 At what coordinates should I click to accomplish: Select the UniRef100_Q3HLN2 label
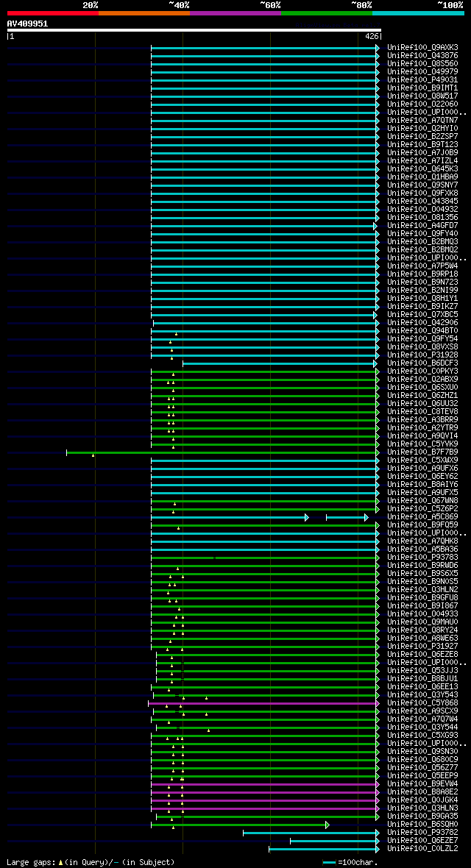pyautogui.click(x=422, y=589)
